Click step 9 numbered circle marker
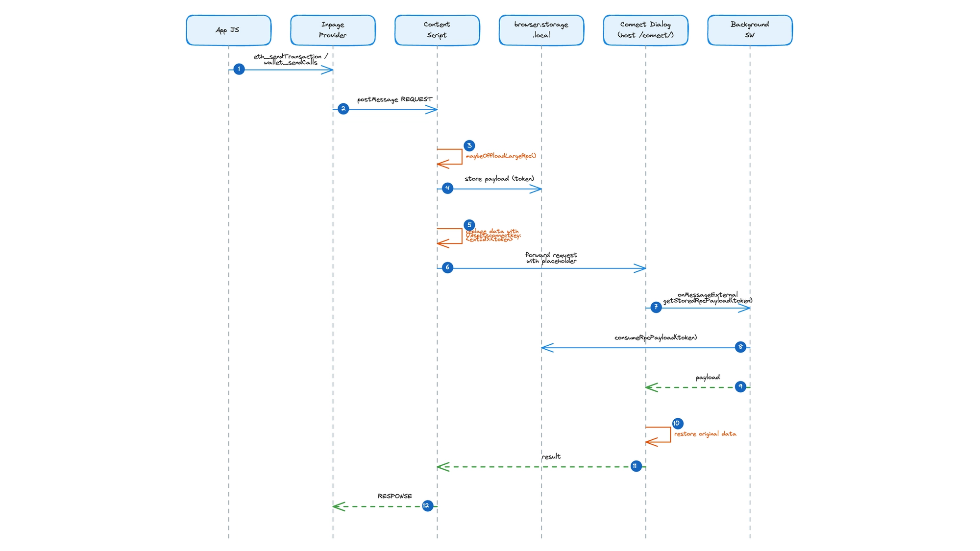This screenshot has width=980, height=551. point(740,386)
